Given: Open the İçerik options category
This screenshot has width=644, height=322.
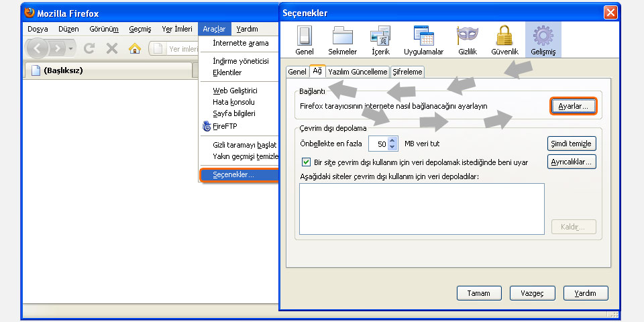Looking at the screenshot, I should [380, 40].
